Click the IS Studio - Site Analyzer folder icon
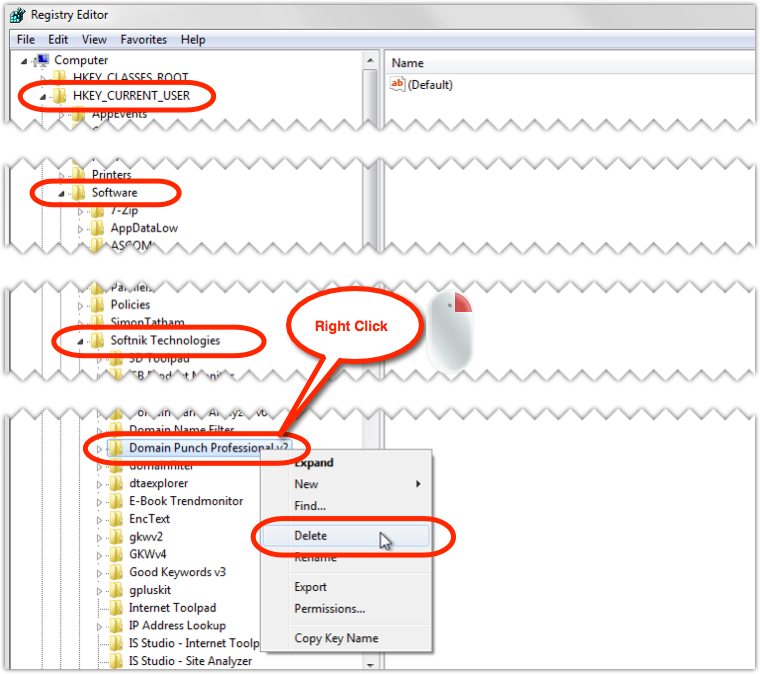760x674 pixels. (x=116, y=660)
